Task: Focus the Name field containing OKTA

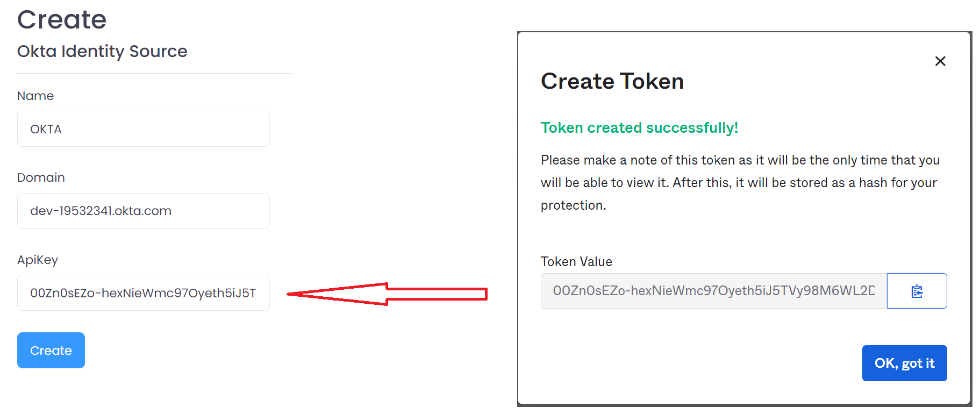Action: (x=143, y=129)
